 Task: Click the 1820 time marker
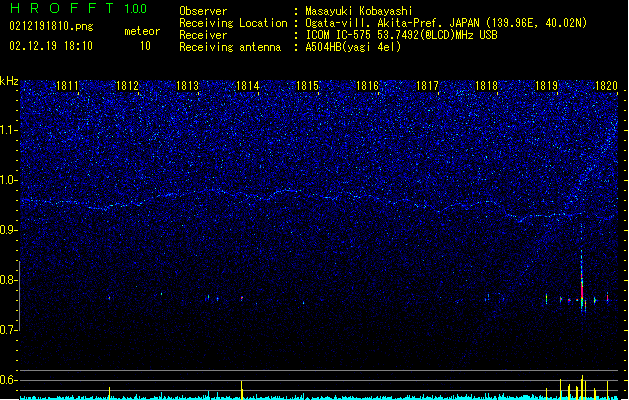coord(606,87)
